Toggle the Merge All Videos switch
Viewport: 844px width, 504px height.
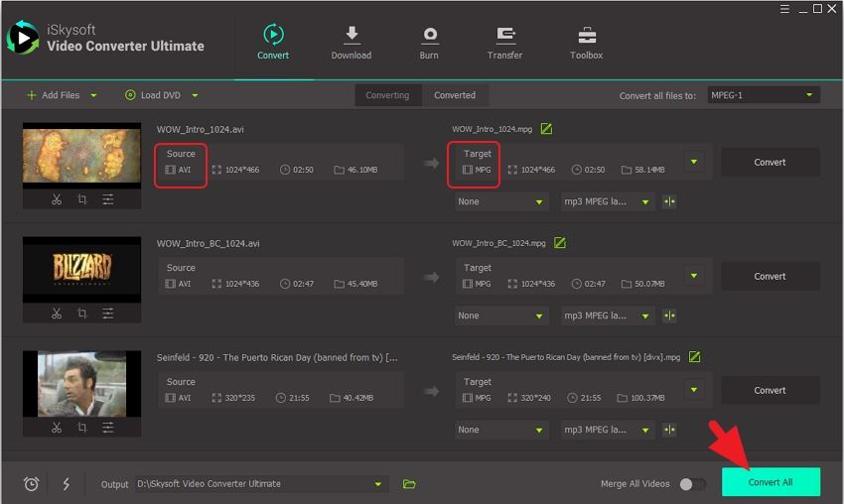click(x=692, y=484)
